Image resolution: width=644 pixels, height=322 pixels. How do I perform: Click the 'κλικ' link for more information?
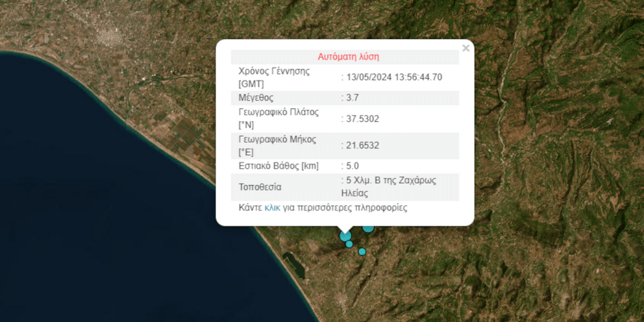(x=272, y=208)
